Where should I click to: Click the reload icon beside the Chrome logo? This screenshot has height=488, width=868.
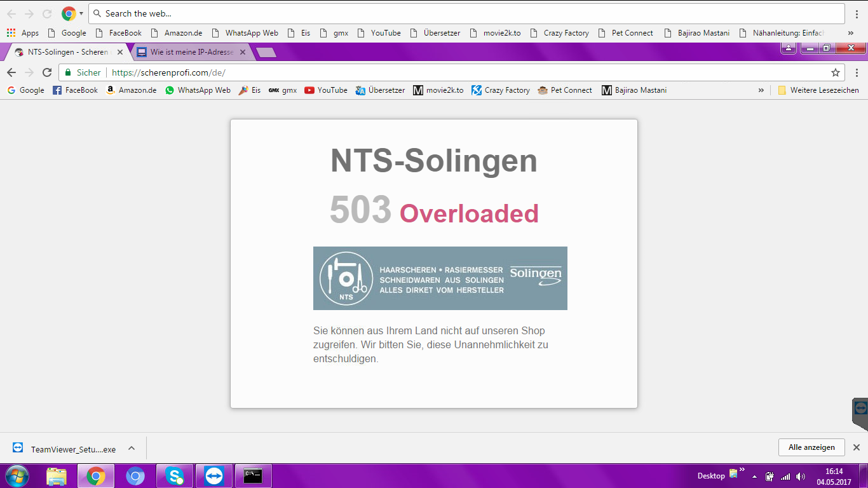(47, 13)
